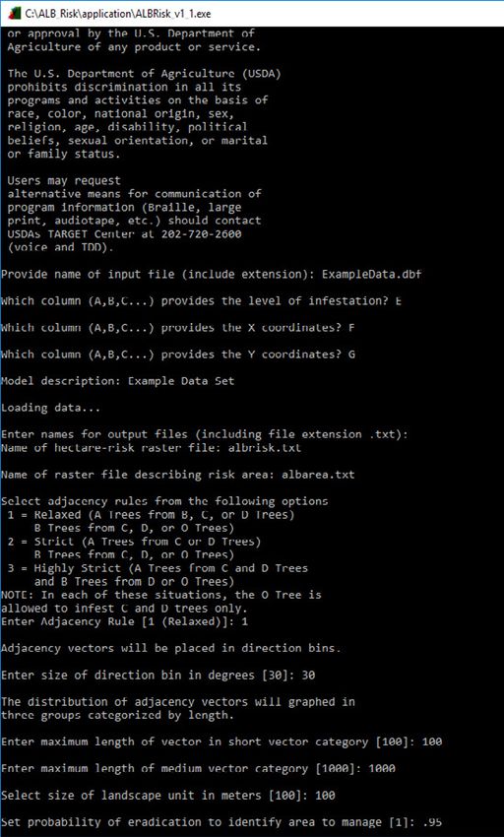Click the short vector maximum length 100
The image size is (504, 837).
coord(431,741)
